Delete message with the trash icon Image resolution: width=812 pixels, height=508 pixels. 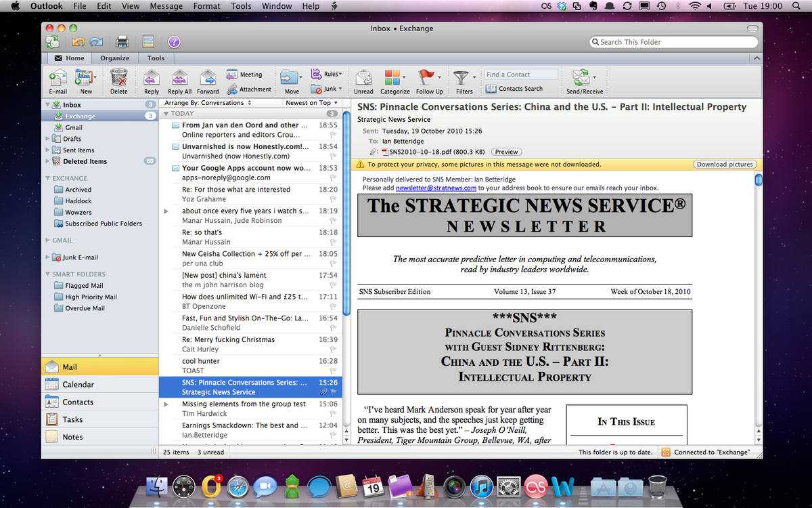[119, 77]
